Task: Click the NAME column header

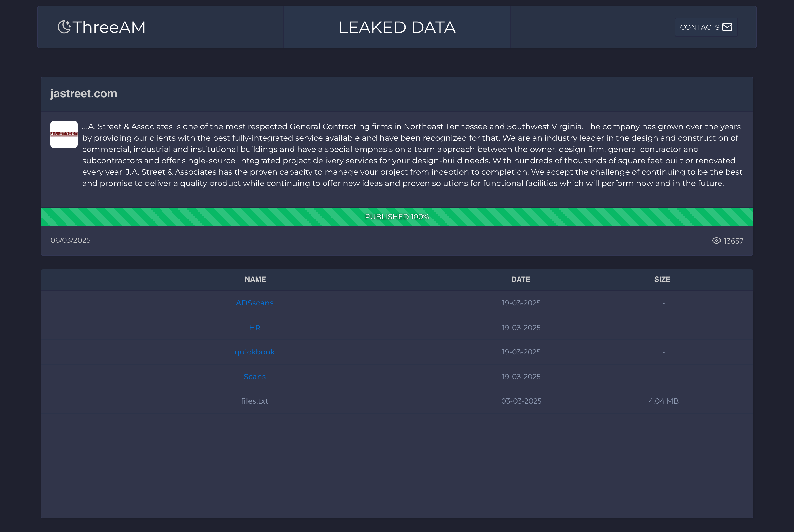Action: coord(255,279)
